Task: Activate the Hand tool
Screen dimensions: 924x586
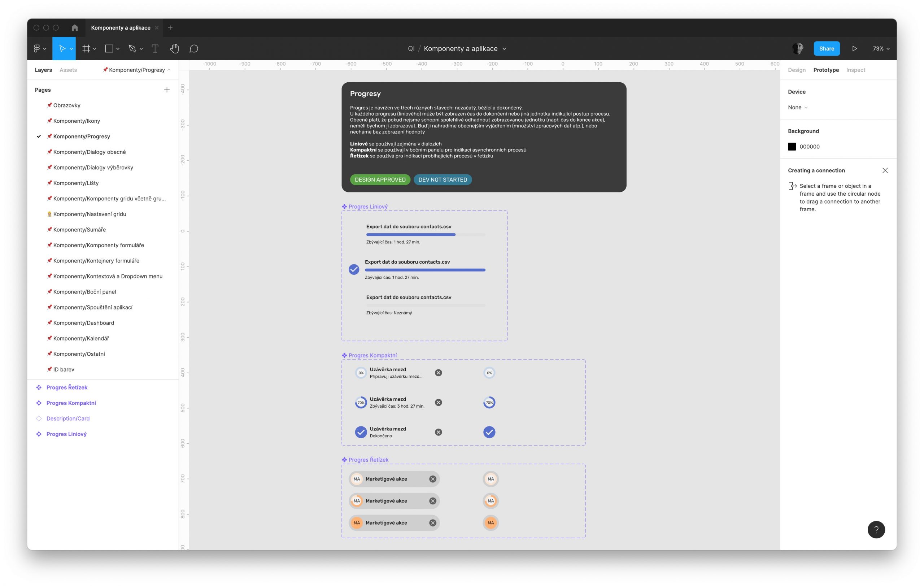Action: 175,49
